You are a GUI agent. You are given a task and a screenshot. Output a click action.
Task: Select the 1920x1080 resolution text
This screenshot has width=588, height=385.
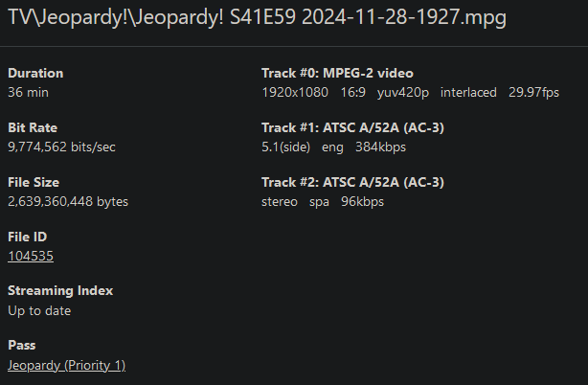click(x=295, y=92)
